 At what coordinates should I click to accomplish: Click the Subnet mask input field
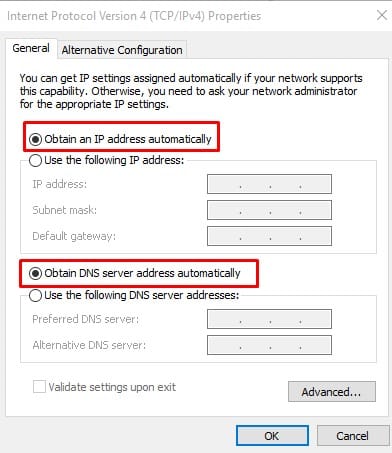[269, 210]
